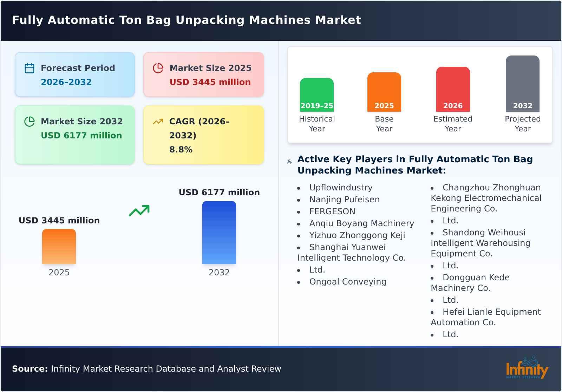
Task: Click 'Ongoal Conveying' list entry
Action: tap(348, 282)
